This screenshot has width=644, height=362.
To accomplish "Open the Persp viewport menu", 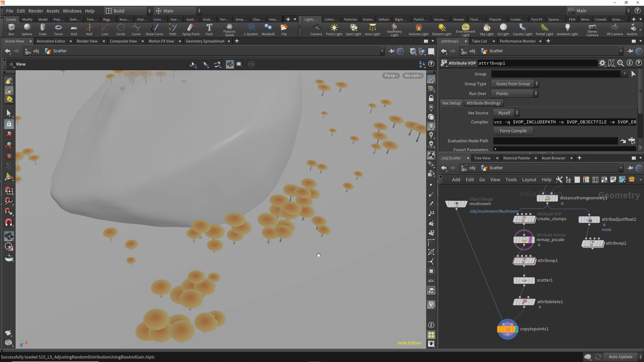I will click(391, 76).
